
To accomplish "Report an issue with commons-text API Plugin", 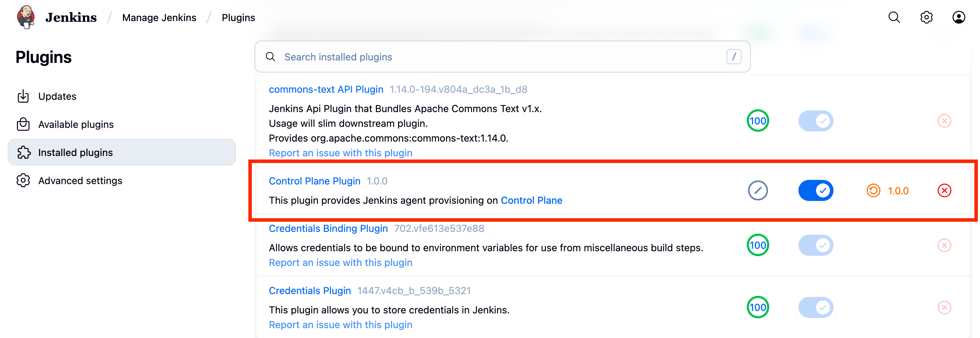I will tap(340, 153).
